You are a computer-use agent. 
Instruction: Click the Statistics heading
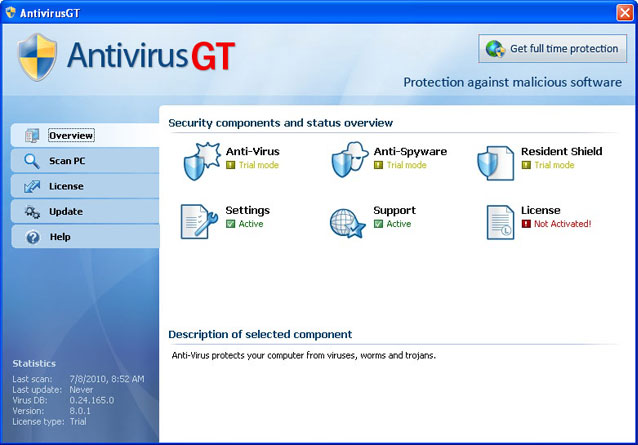pos(34,364)
